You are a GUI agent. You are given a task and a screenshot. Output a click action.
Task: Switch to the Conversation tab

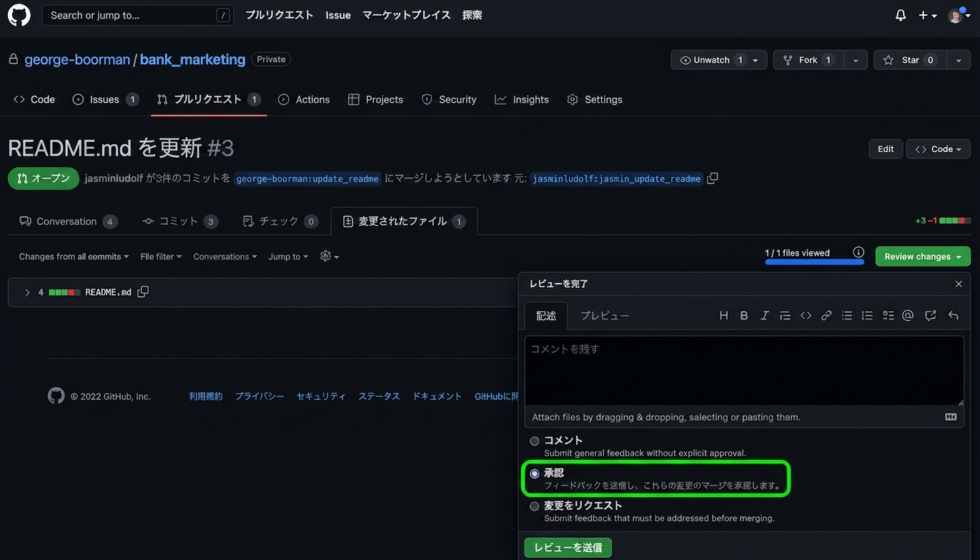pos(69,221)
